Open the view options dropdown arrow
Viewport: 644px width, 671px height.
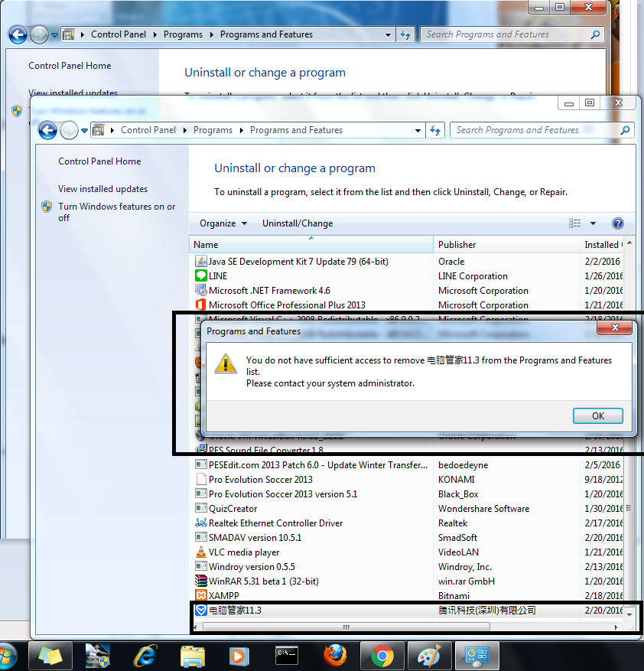(593, 223)
